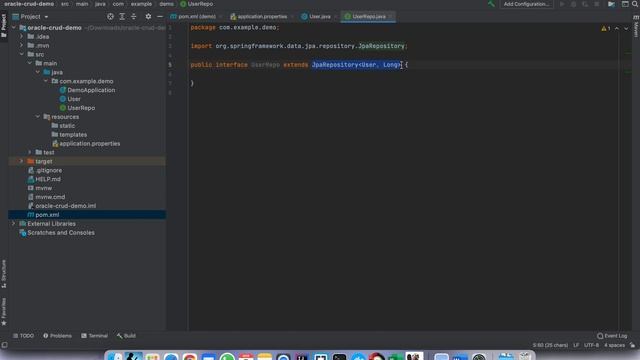Go to previous highlighted error arrow
Screen dimensions: 640x360
[617, 28]
